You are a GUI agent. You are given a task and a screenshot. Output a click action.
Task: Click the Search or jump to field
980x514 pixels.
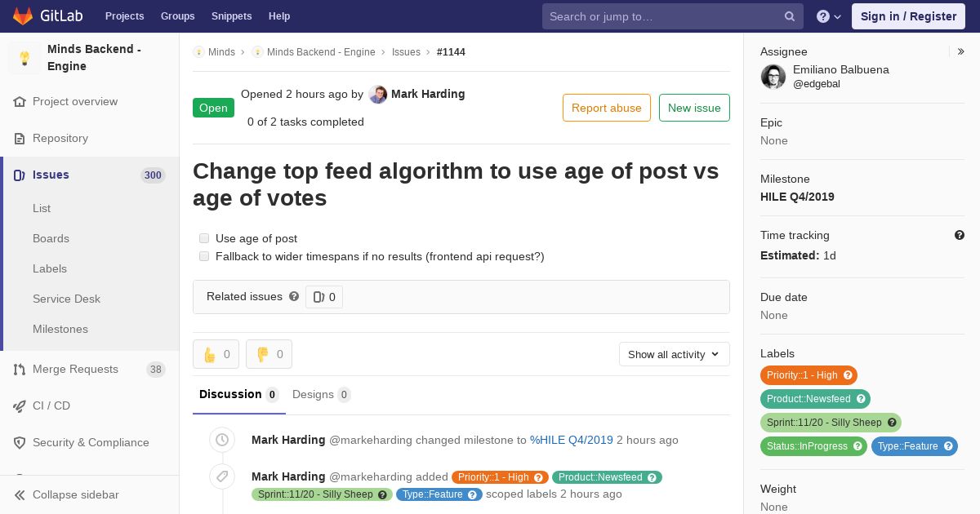(661, 16)
